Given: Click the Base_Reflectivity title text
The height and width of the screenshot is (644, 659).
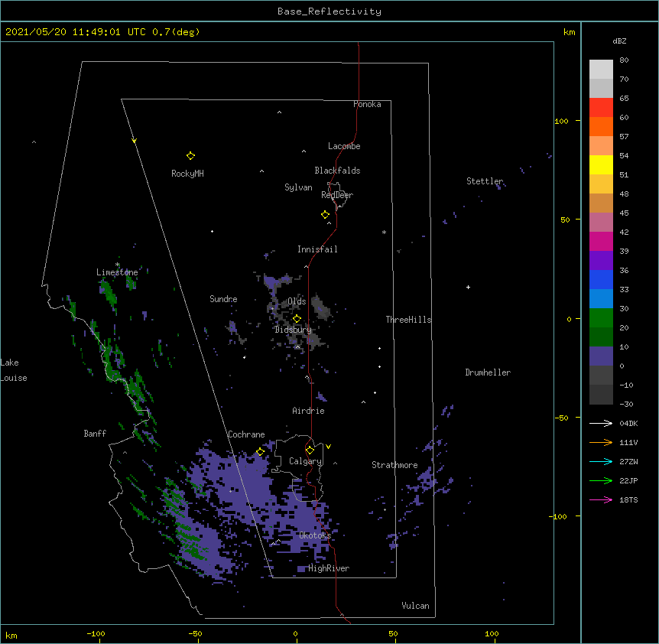Looking at the screenshot, I should [329, 11].
